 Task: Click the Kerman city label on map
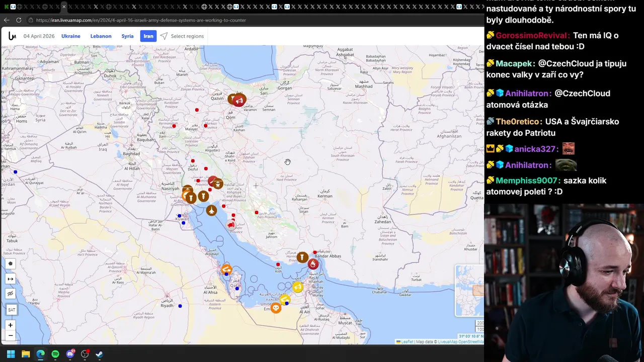click(325, 196)
